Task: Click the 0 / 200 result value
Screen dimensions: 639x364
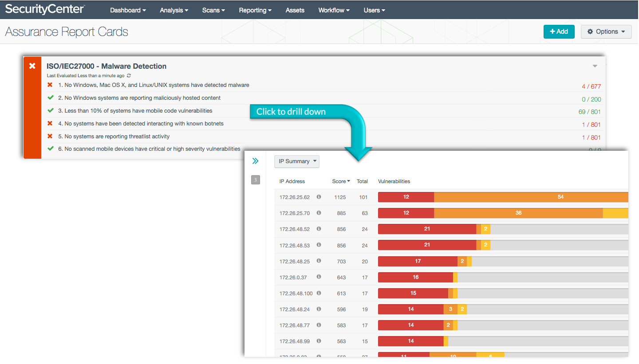Action: [x=592, y=99]
